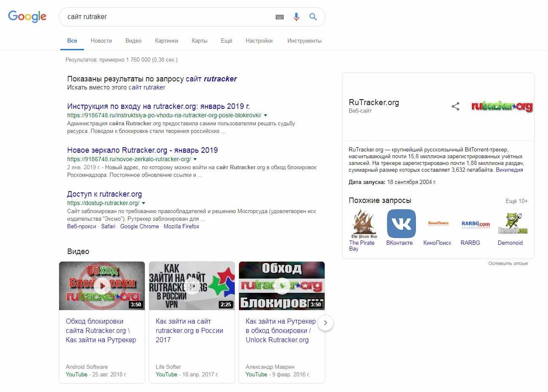Image resolution: width=548 pixels, height=392 pixels.
Task: Play the 'Как зайти на Рутрекер в обход' thumbnail
Action: [x=282, y=286]
